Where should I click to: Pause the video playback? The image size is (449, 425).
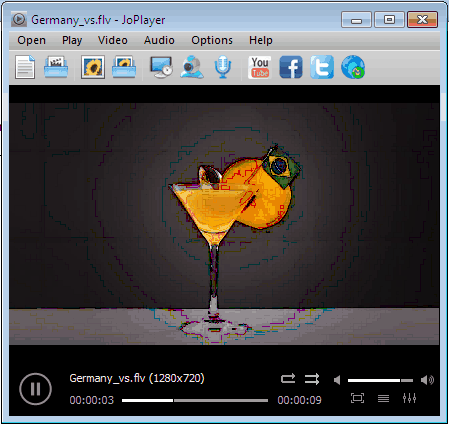35,389
